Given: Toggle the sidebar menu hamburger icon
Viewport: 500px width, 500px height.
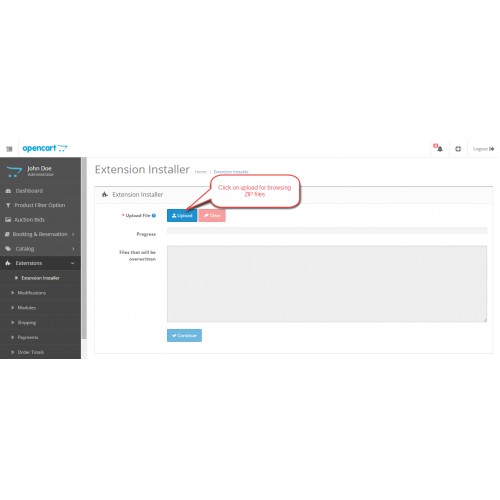Looking at the screenshot, I should (9, 149).
